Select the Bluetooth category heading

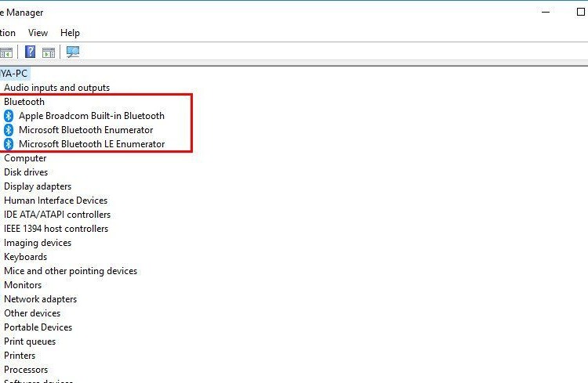pyautogui.click(x=24, y=102)
